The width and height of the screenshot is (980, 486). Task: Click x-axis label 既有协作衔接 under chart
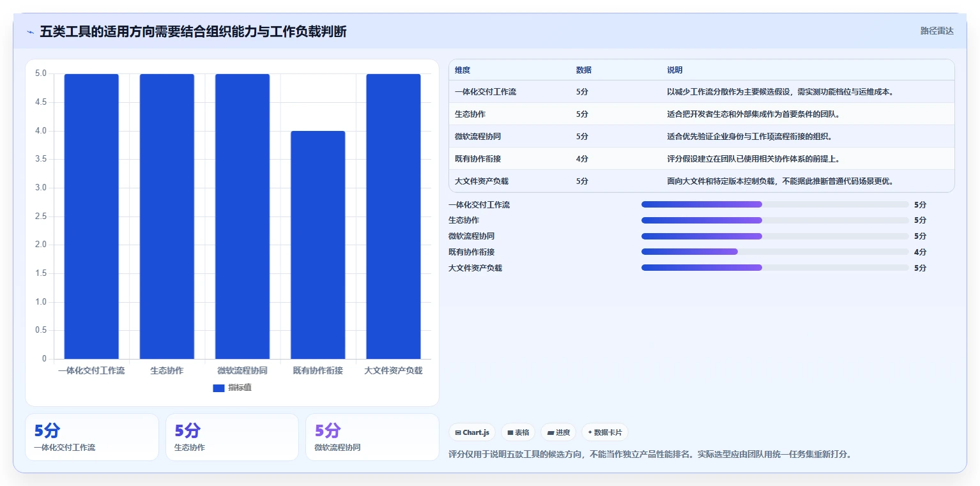click(318, 370)
